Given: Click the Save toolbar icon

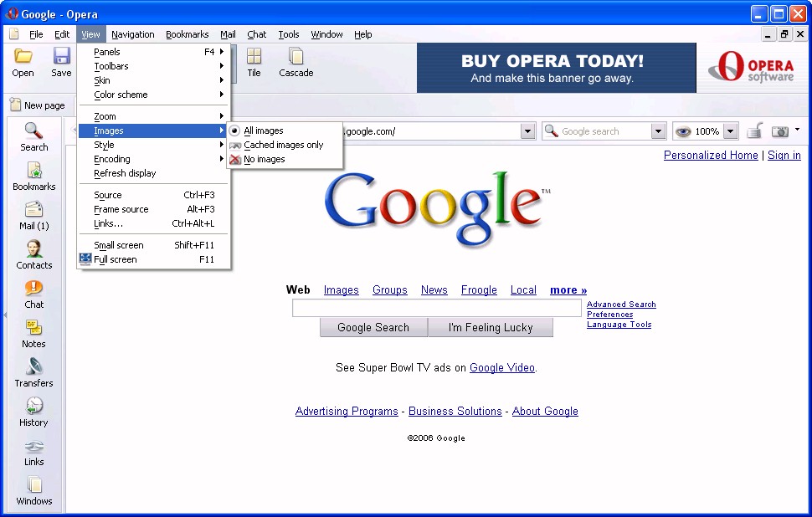Looking at the screenshot, I should coord(61,62).
